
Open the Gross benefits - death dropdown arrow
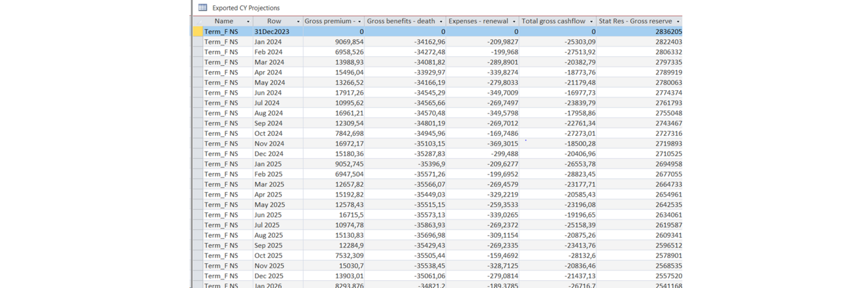click(441, 21)
